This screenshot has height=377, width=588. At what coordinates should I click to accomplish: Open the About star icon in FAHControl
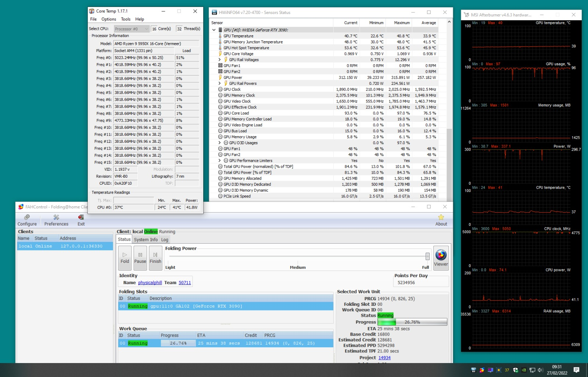point(441,220)
